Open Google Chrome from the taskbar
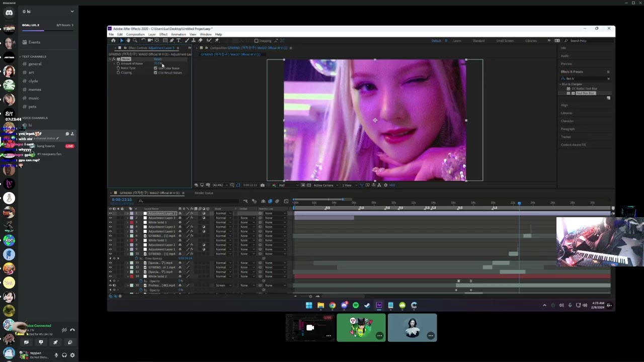Viewport: 644px width, 362px height. (333, 305)
